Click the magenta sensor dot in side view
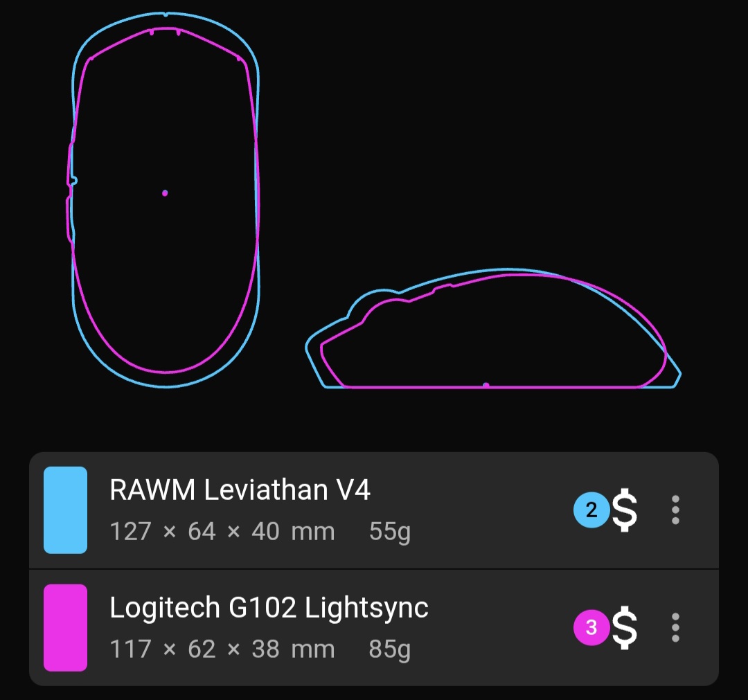This screenshot has width=748, height=700. click(x=486, y=385)
